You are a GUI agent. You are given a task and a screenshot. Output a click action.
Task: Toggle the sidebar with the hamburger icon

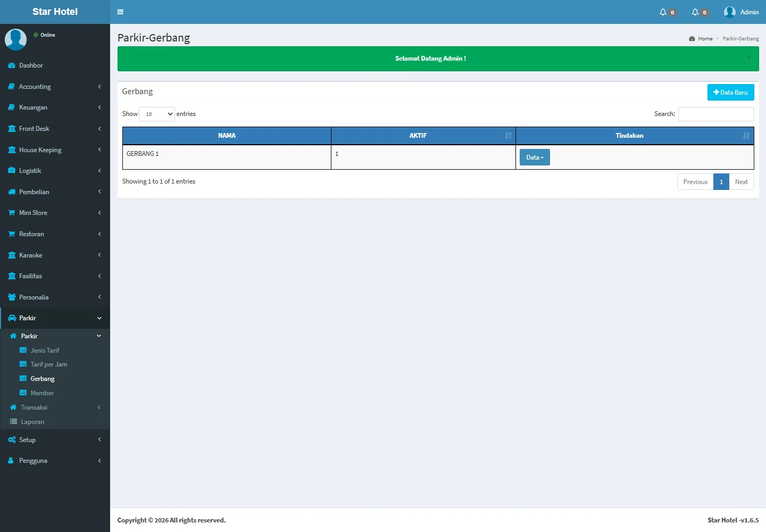coord(120,12)
